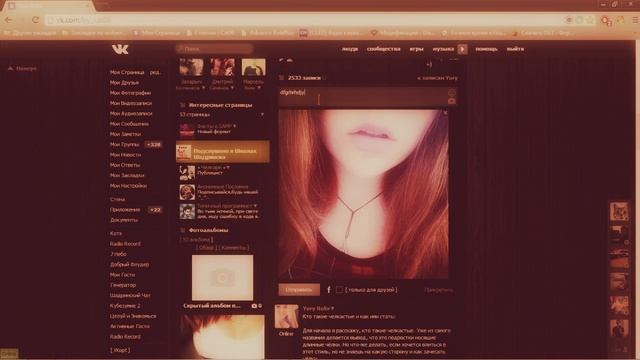Open 'Мои Сообщения' in sidebar
The image size is (640, 360).
click(129, 124)
